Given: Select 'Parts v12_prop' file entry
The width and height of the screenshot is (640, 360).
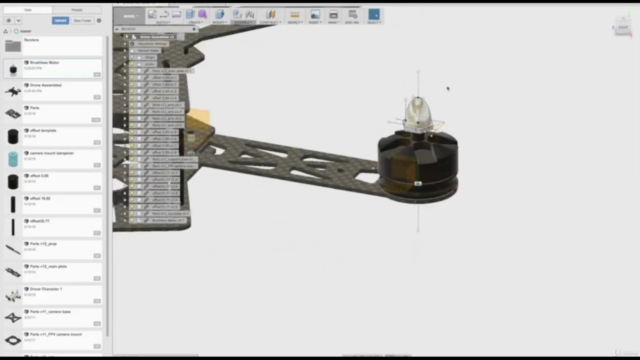Looking at the screenshot, I should [x=53, y=250].
